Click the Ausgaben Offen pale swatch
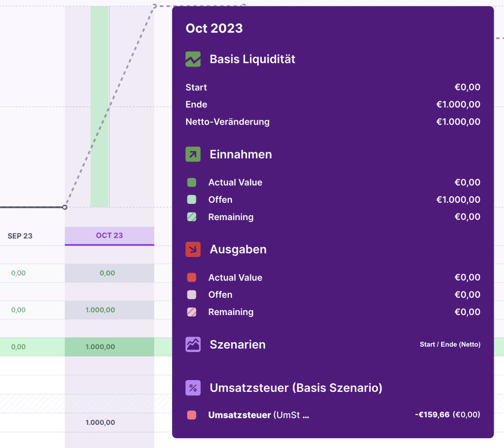Viewport: 504px width, 448px height. click(192, 295)
